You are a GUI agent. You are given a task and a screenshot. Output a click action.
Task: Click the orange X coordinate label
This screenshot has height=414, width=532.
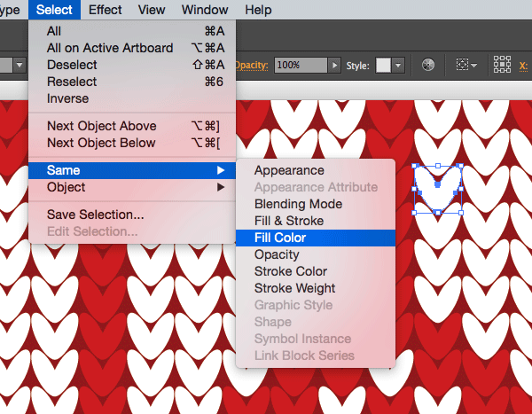(x=524, y=66)
